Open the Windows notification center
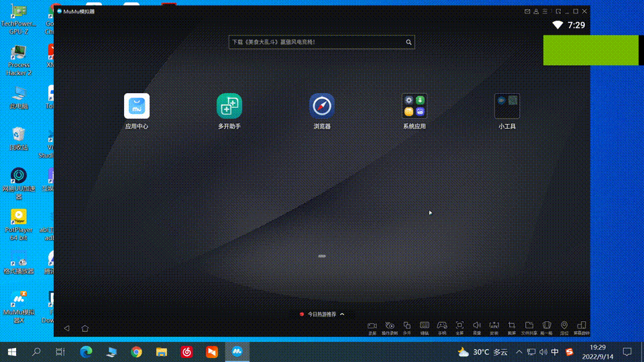The height and width of the screenshot is (362, 644). point(627,352)
